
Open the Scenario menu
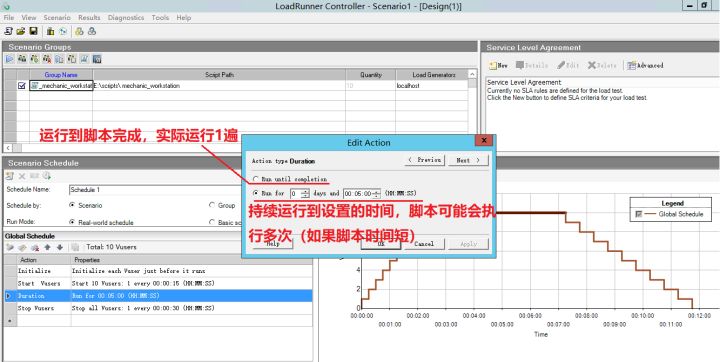click(57, 17)
